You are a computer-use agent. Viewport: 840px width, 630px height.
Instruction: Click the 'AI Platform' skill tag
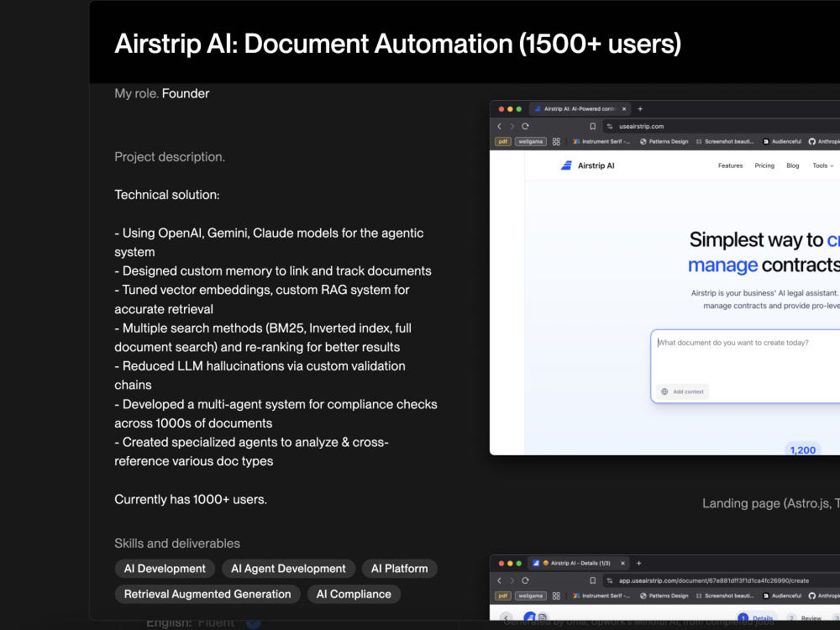pyautogui.click(x=400, y=569)
